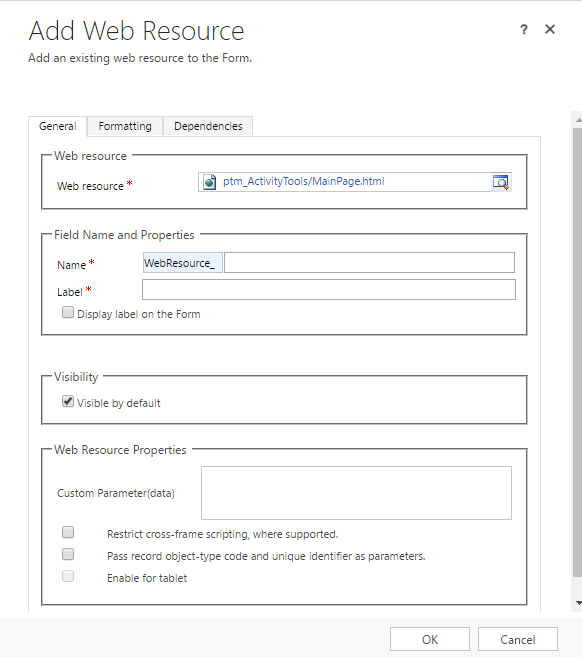Confirm with the OK button
Viewport: 582px width, 657px height.
[x=430, y=639]
